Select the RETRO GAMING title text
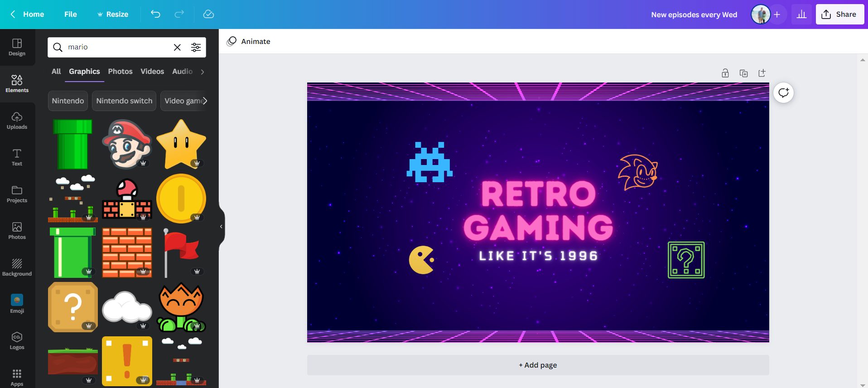Image resolution: width=868 pixels, height=388 pixels. [538, 211]
